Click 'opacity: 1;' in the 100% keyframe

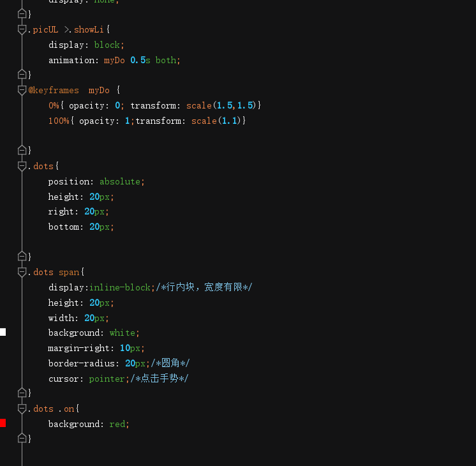tap(107, 121)
